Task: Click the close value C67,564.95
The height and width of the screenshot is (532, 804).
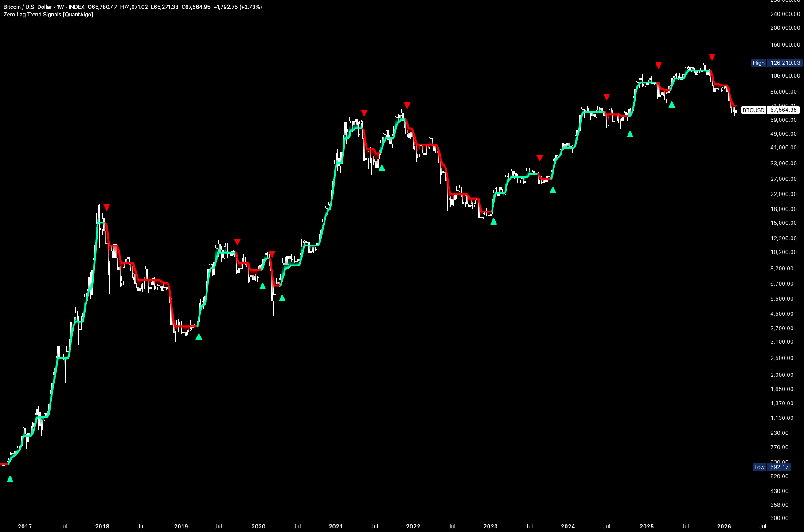Action: [x=196, y=7]
